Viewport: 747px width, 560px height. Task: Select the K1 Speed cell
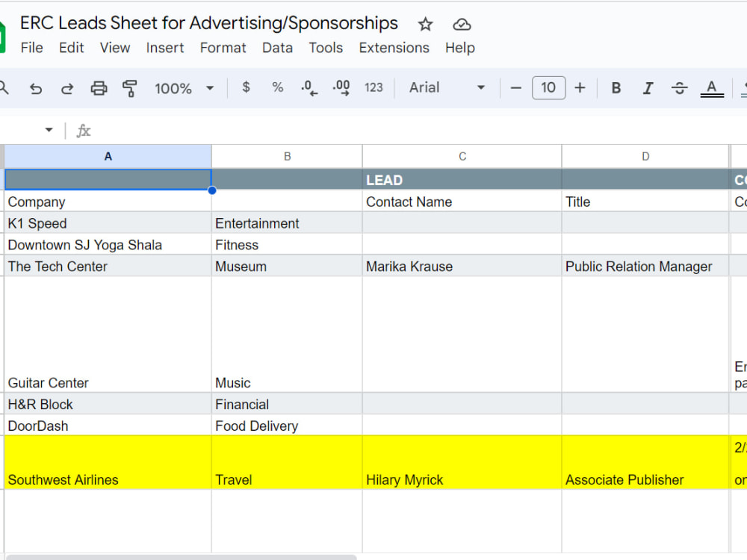[x=108, y=223]
